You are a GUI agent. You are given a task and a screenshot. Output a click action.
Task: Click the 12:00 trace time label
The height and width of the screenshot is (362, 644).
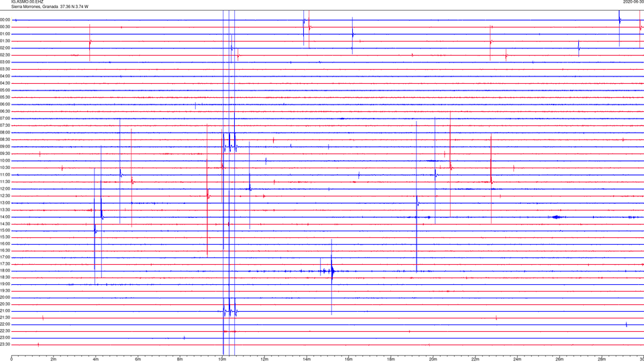tap(5, 189)
